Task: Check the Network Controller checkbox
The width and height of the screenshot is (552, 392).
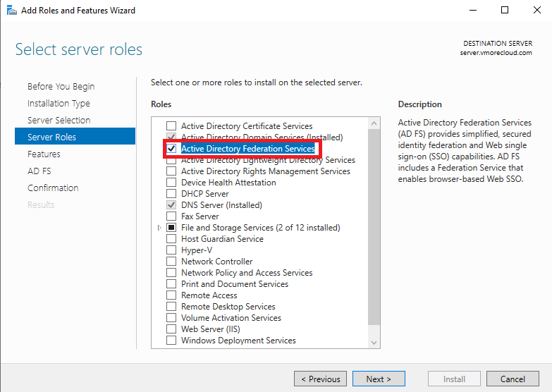Action: pos(171,261)
